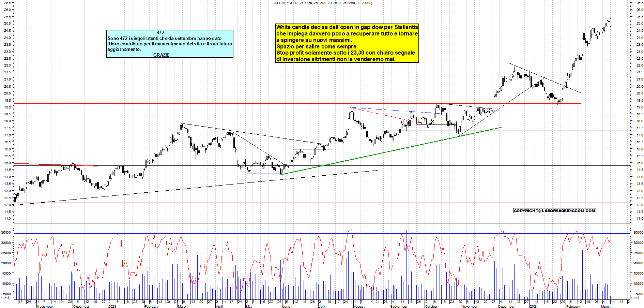Click the line 'a spingere su nuovi massimi.'
The width and height of the screenshot is (644, 308).
tap(314, 40)
